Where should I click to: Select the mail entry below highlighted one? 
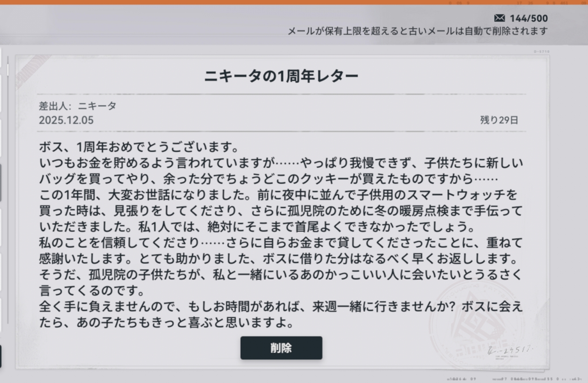[1, 227]
